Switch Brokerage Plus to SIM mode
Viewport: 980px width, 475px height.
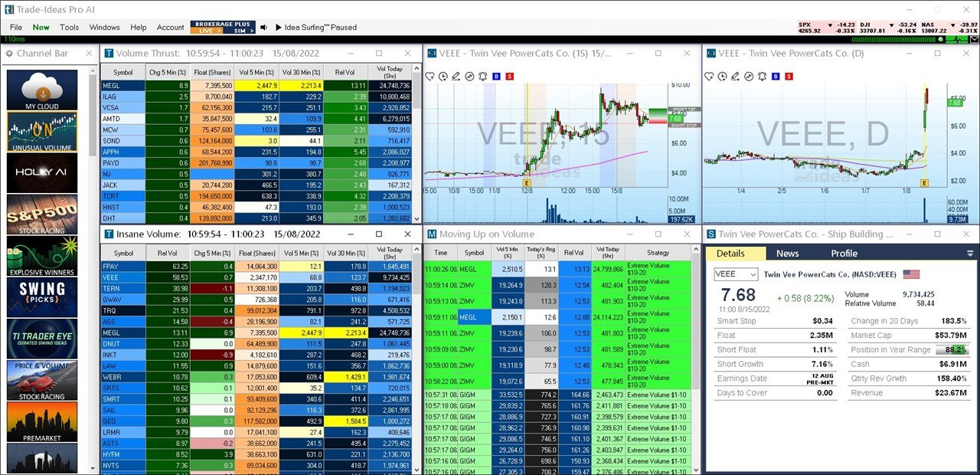[240, 31]
